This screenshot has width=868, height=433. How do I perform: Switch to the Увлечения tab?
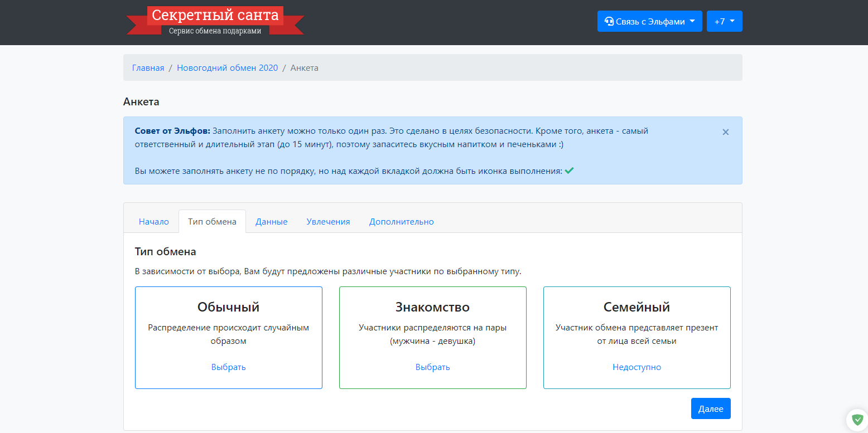328,221
